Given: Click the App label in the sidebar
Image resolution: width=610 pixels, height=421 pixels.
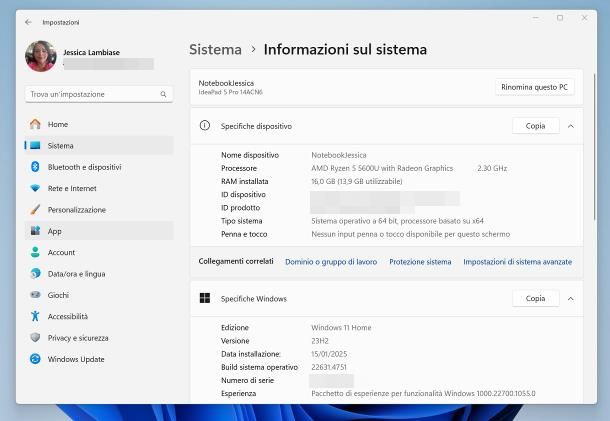Looking at the screenshot, I should 55,232.
